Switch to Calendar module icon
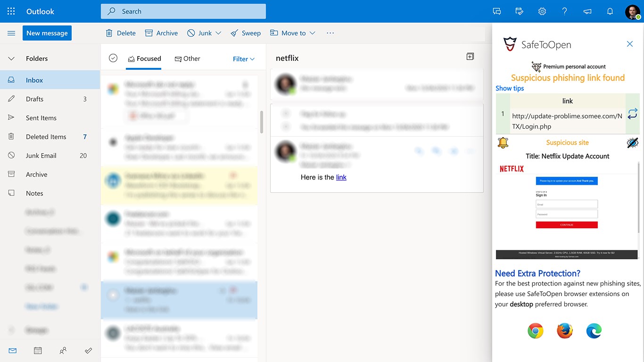 (x=38, y=351)
